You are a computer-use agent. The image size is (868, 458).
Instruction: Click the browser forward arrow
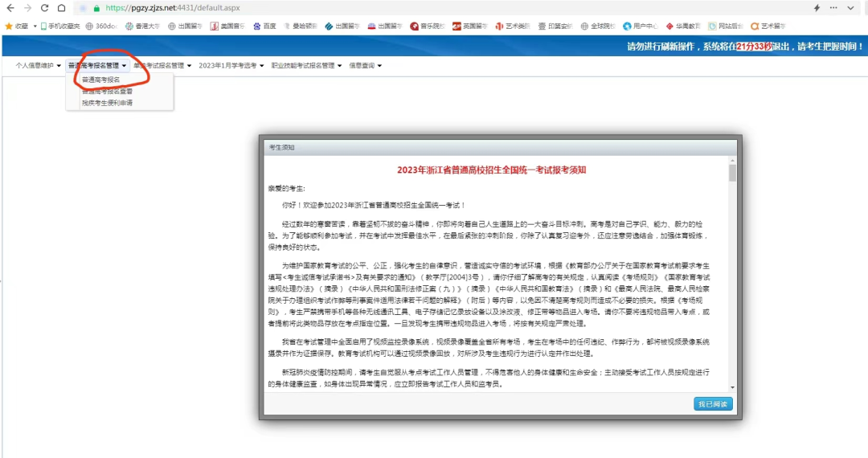coord(27,8)
